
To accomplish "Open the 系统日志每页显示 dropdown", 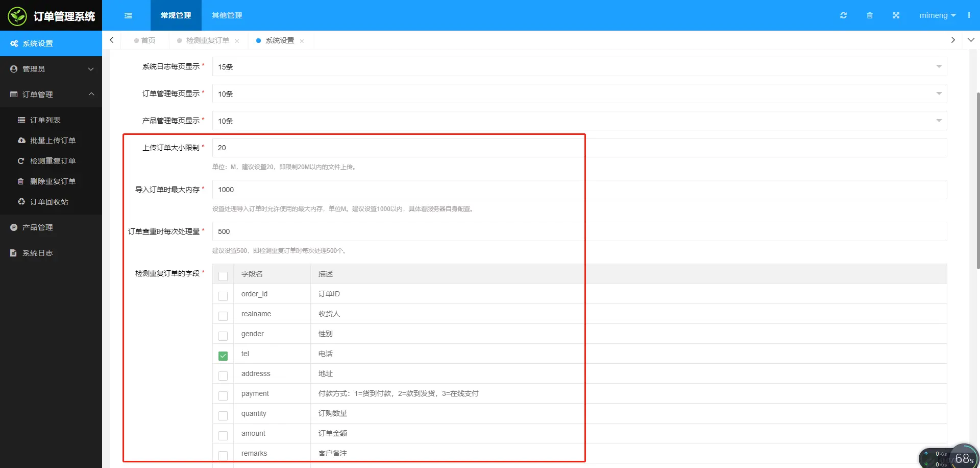I will coord(938,66).
